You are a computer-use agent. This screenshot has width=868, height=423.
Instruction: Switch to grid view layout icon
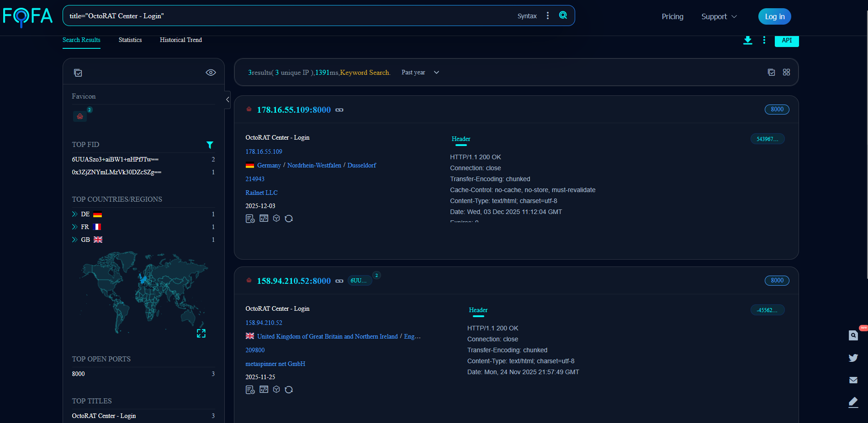point(786,73)
